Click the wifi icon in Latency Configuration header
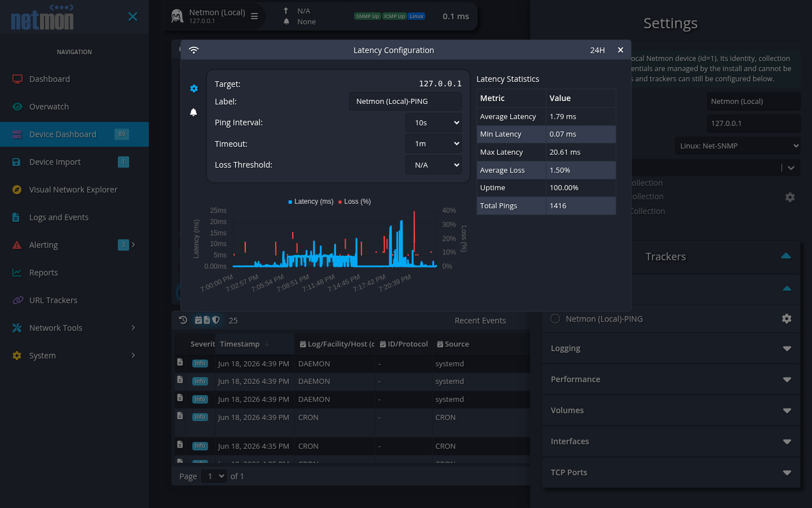The image size is (812, 508). (x=194, y=50)
